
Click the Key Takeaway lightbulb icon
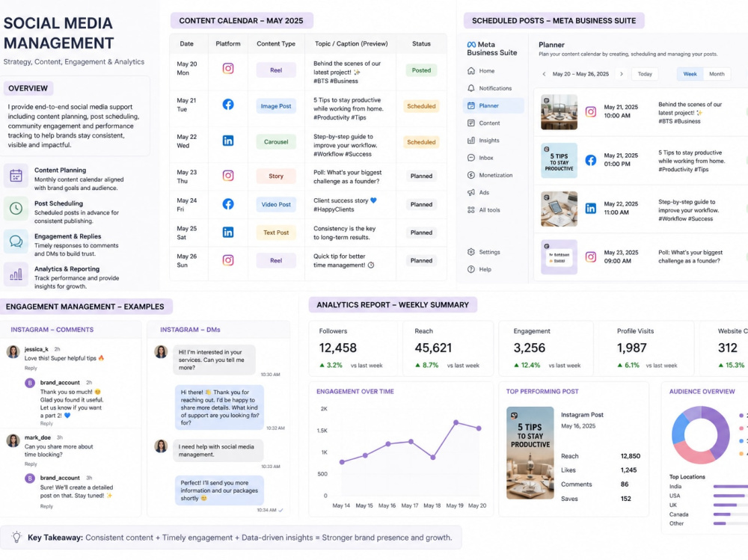pyautogui.click(x=16, y=537)
